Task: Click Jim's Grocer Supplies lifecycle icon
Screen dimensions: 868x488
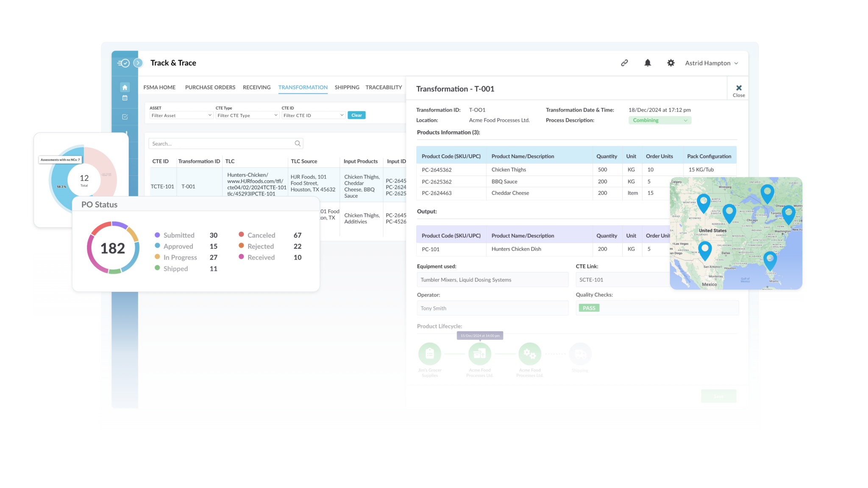Action: (430, 354)
